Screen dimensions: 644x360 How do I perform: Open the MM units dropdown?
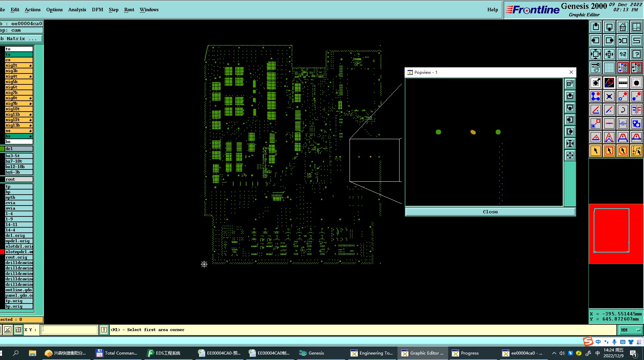click(630, 330)
